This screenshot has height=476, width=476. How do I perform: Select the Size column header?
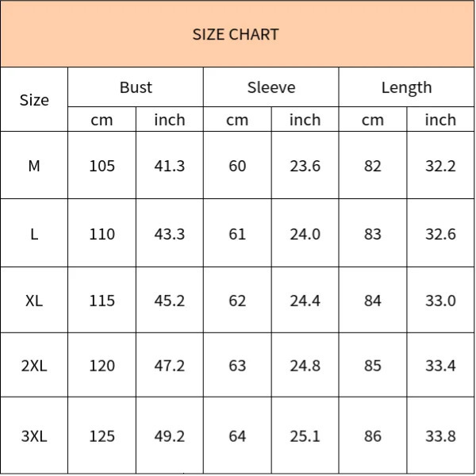point(34,100)
